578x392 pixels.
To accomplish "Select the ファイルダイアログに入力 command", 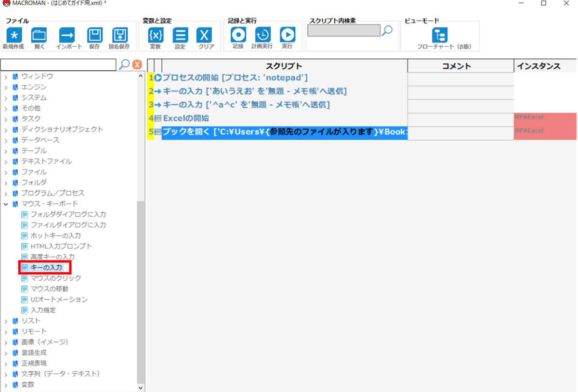I will tap(68, 225).
